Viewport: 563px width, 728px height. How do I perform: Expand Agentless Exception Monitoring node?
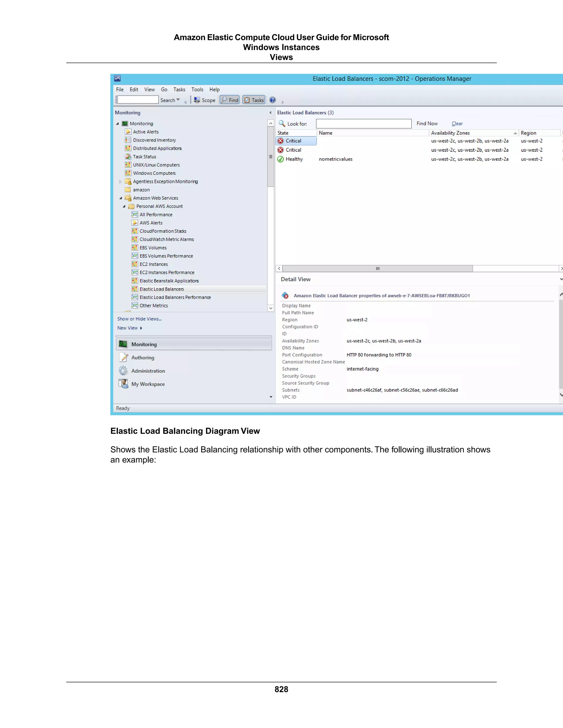[120, 182]
